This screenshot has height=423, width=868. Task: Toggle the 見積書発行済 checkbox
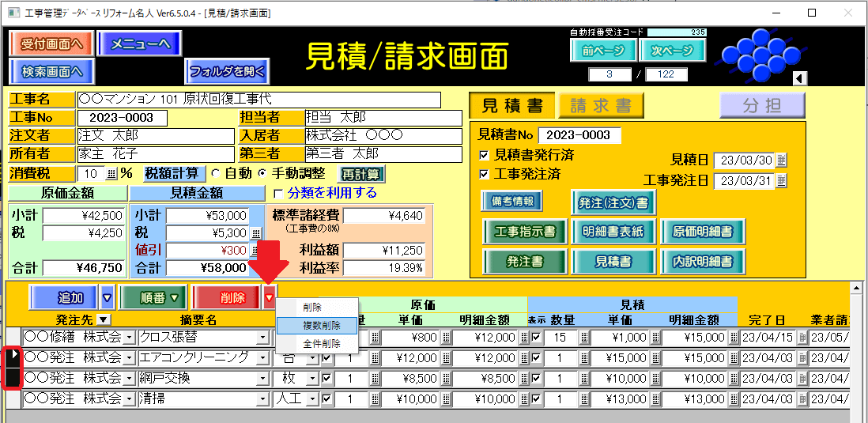485,155
